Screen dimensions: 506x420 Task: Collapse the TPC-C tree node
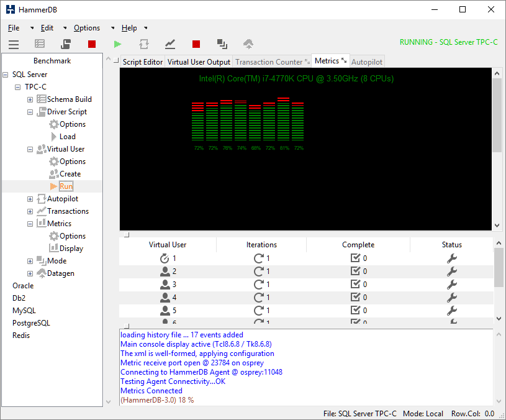pyautogui.click(x=18, y=87)
